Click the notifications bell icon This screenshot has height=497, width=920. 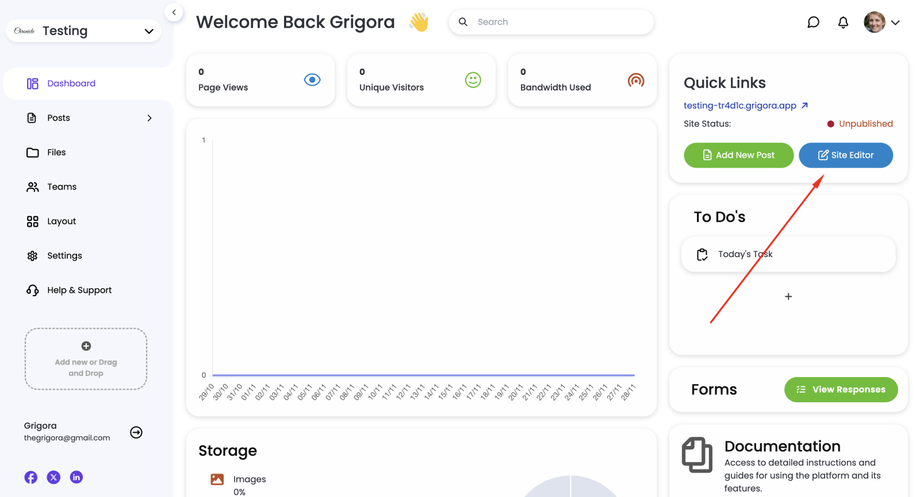(x=843, y=22)
